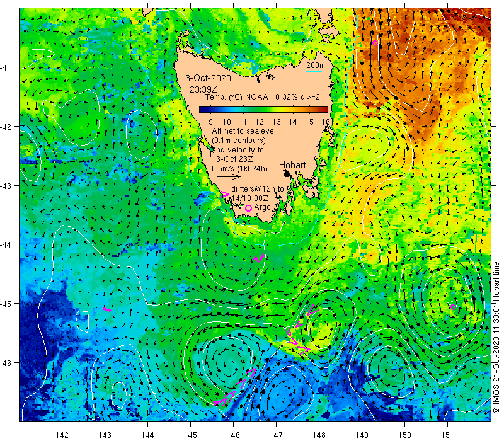Click the longitude axis label "148"
The height and width of the screenshot is (441, 504).
click(x=319, y=435)
